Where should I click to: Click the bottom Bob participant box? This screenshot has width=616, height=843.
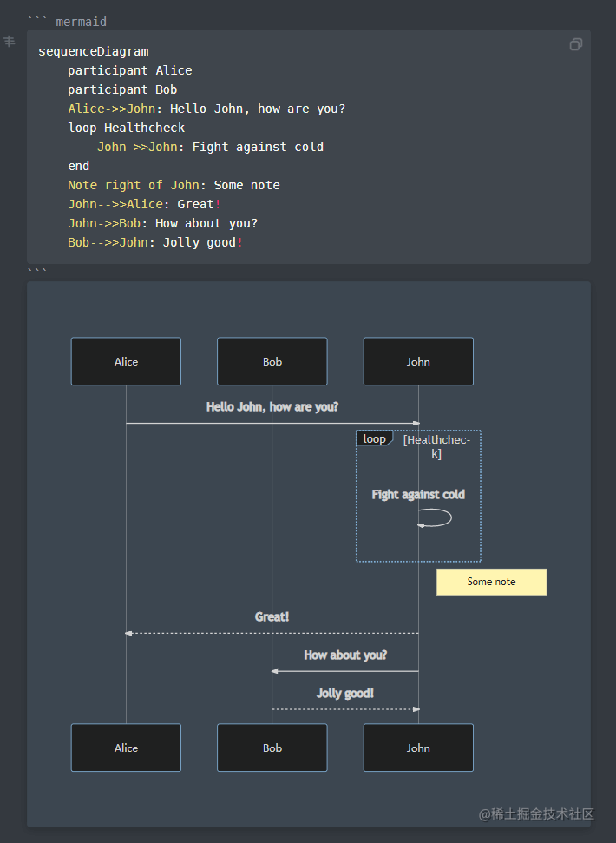[x=272, y=748]
